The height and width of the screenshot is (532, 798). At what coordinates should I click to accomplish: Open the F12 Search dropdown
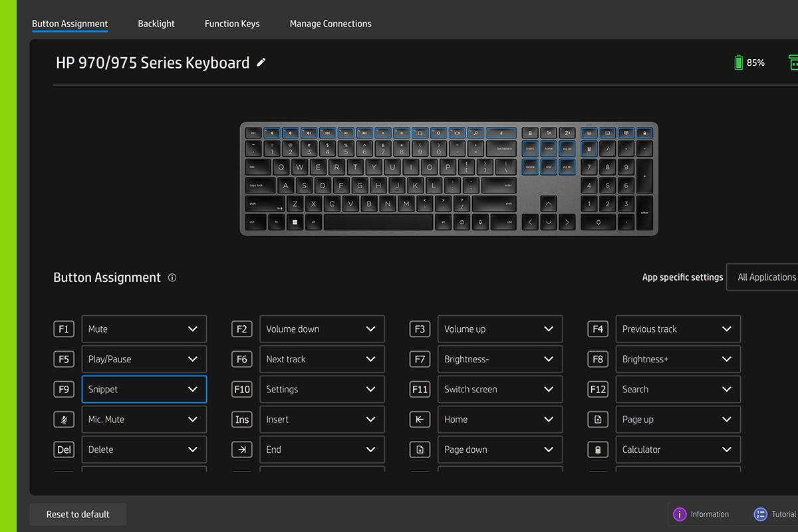(678, 390)
